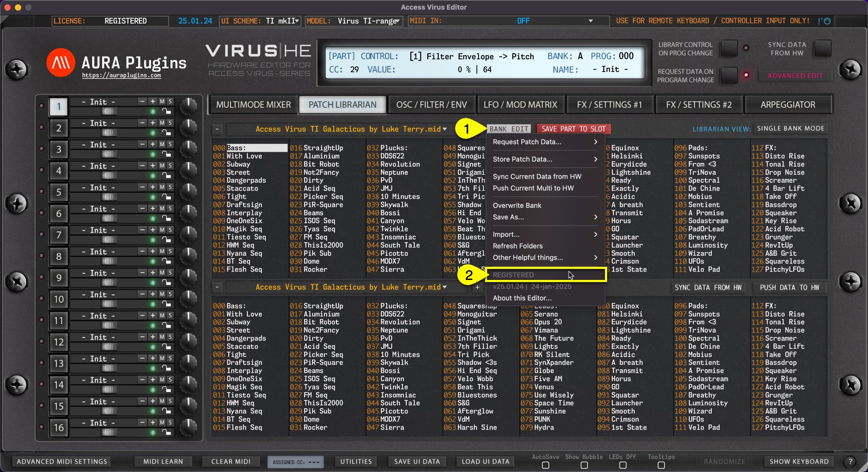Expand the Store Patch Data submenu
Image resolution: width=868 pixels, height=472 pixels.
(544, 159)
